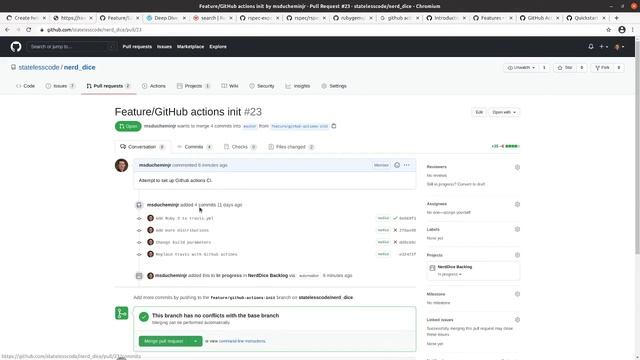Edit the pull request title

(479, 112)
